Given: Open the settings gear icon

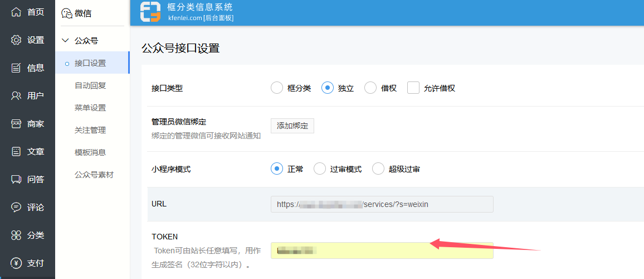Looking at the screenshot, I should tap(17, 40).
